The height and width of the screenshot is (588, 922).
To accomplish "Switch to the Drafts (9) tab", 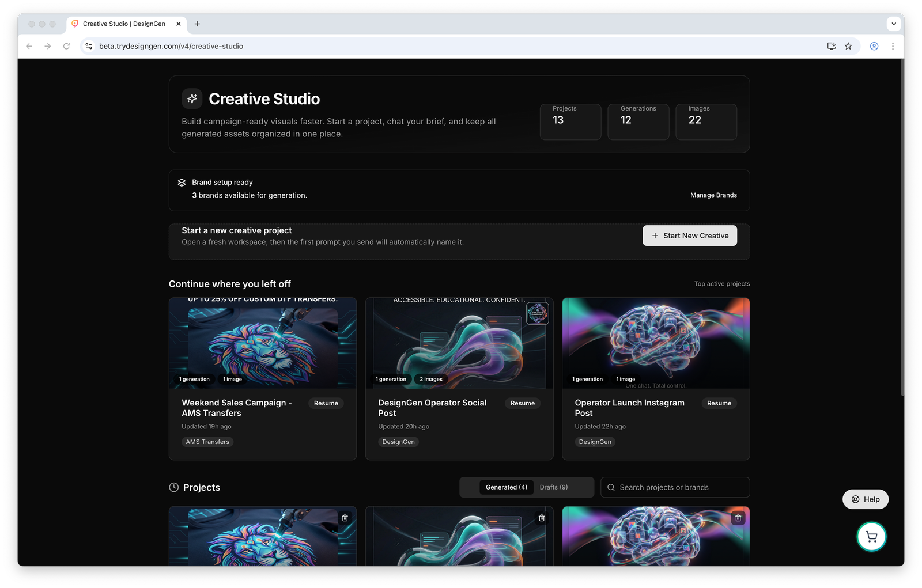I will point(554,487).
